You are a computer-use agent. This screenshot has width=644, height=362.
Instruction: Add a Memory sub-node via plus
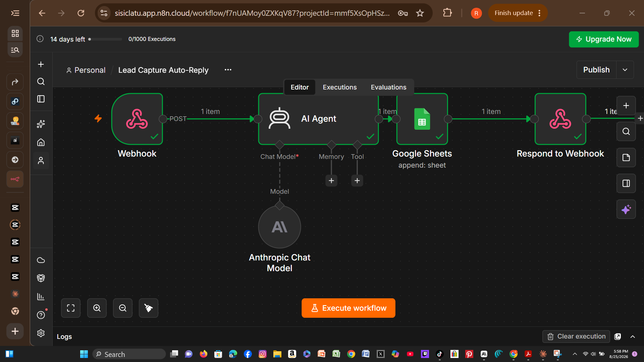click(x=331, y=181)
